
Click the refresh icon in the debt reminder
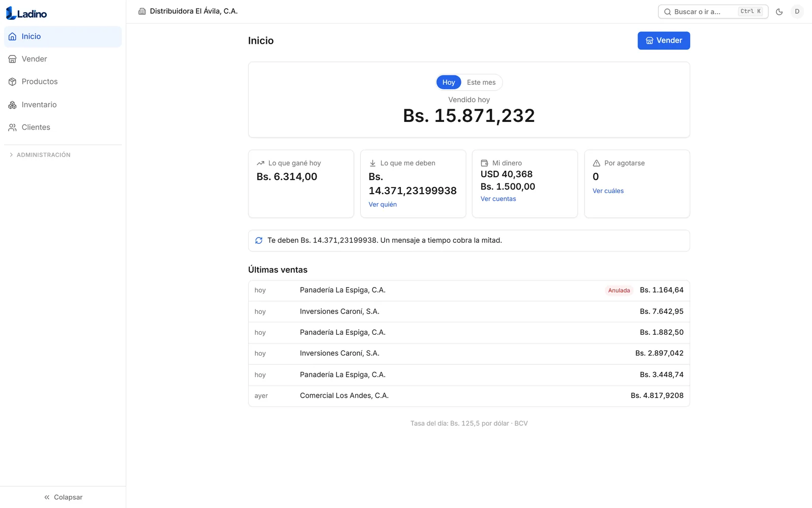coord(259,240)
